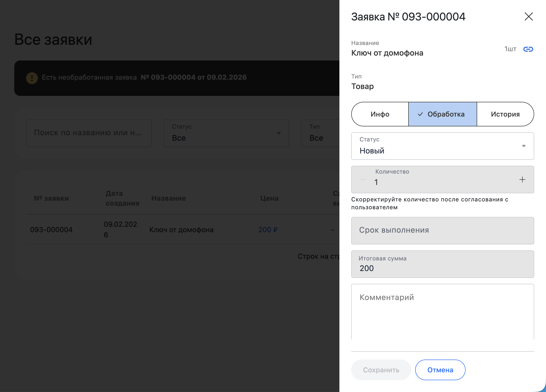Focus the Комментарий text area

[x=442, y=312]
